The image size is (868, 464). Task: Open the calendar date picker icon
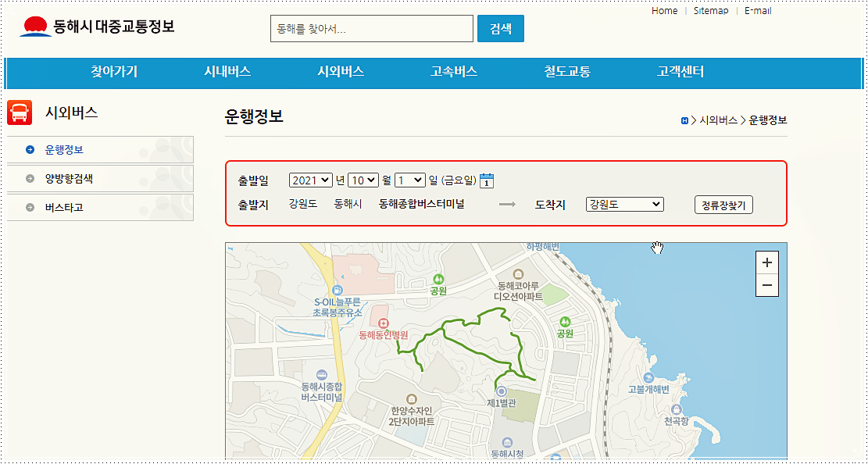(x=487, y=180)
